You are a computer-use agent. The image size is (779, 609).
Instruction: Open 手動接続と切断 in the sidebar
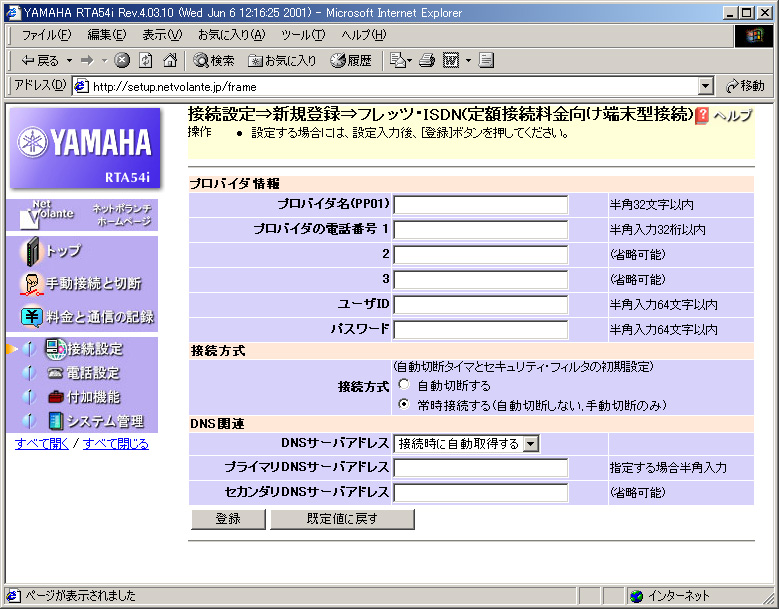pos(93,284)
